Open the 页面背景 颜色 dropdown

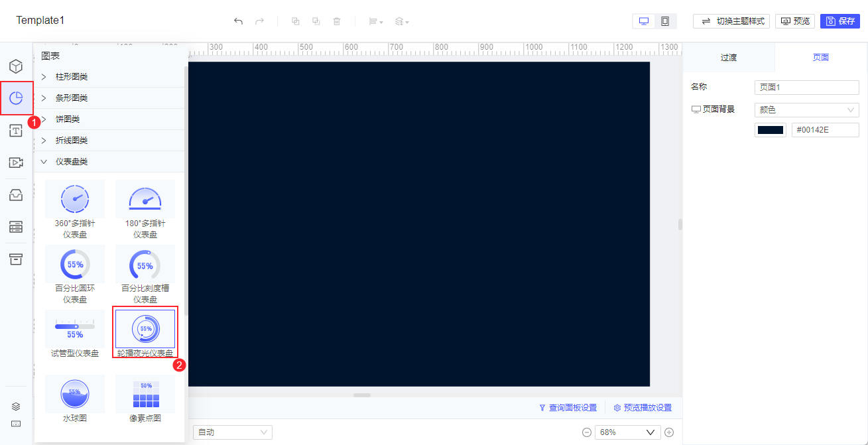pos(807,110)
